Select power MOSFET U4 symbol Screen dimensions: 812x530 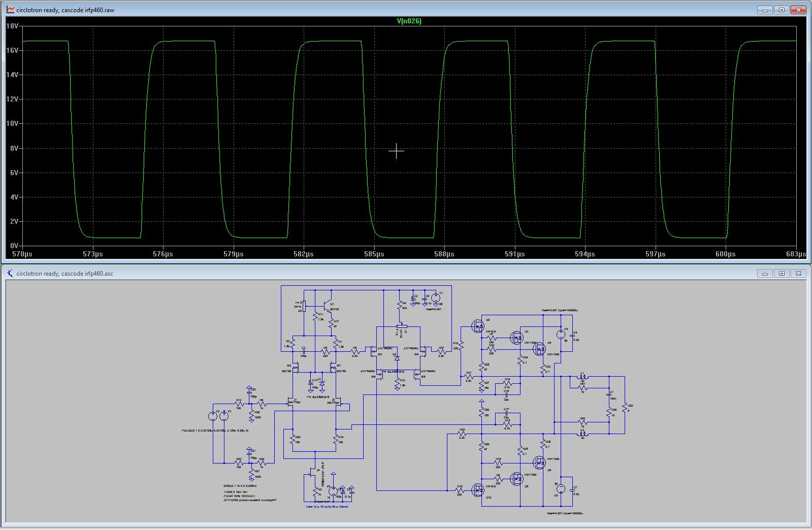pyautogui.click(x=539, y=349)
